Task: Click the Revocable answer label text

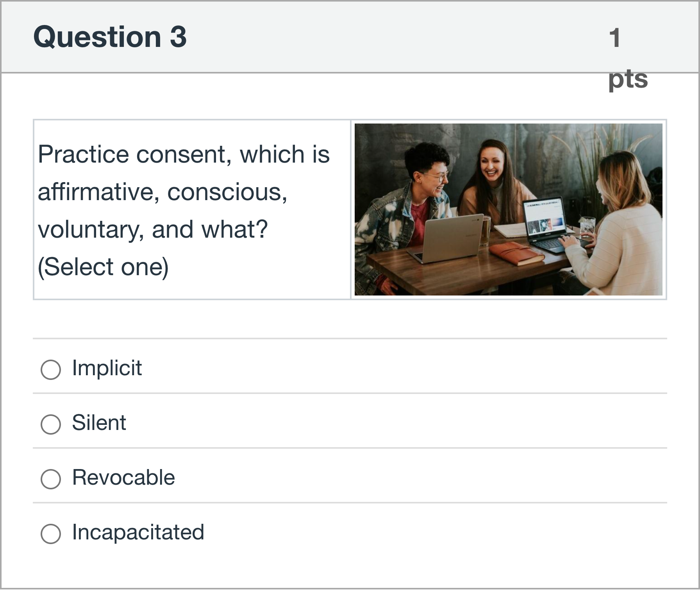Action: (123, 478)
